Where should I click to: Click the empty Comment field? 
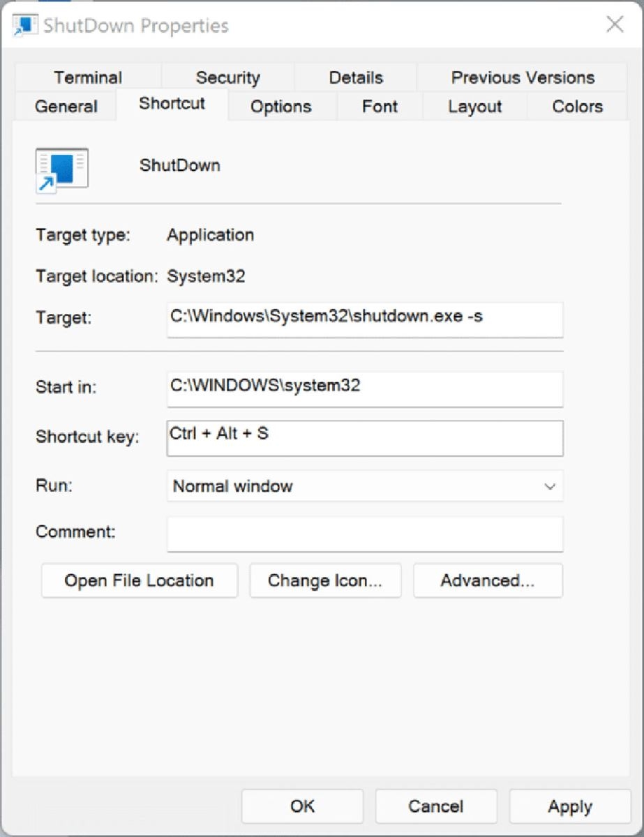point(364,534)
